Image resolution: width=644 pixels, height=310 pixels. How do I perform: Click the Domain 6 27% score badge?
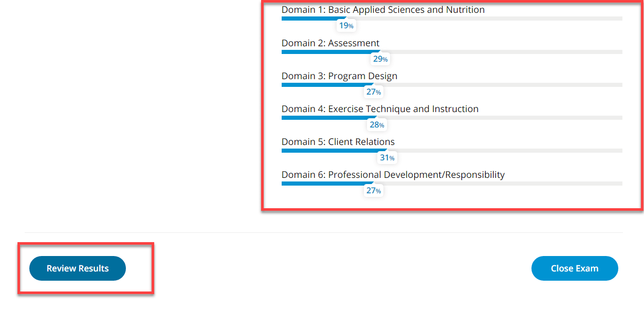click(373, 191)
